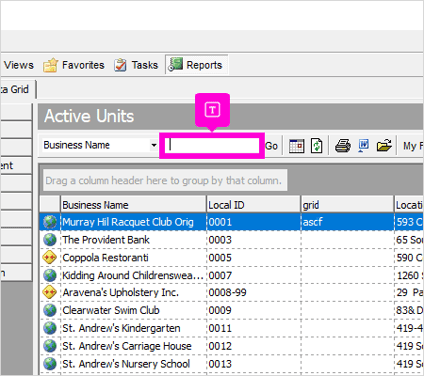Select the Murray Hil Racquet Club Orig row
Screen dimensions: 424x376
pos(231,222)
